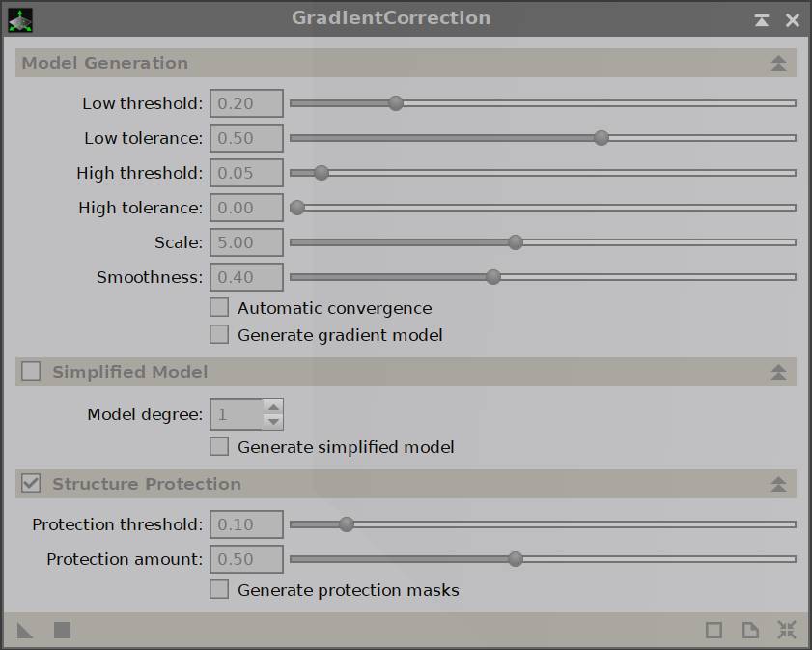812x650 pixels.
Task: Enable the Simplified Model section checkbox
Action: coord(31,371)
